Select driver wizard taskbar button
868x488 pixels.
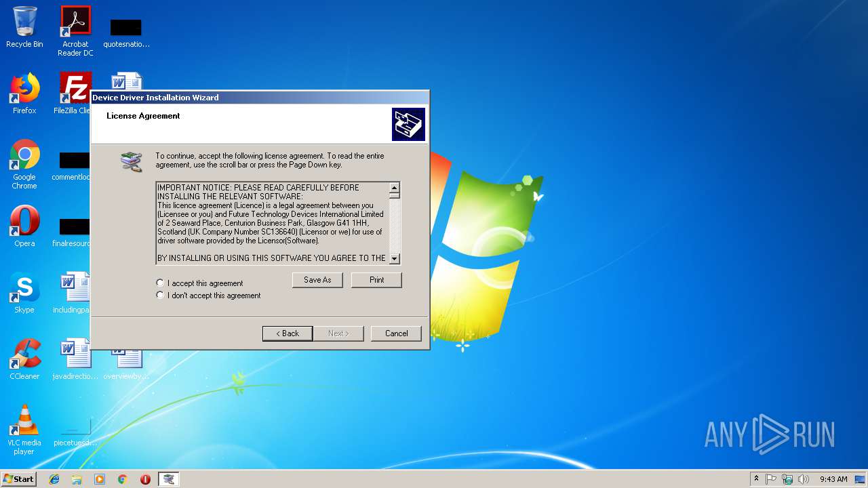(169, 479)
